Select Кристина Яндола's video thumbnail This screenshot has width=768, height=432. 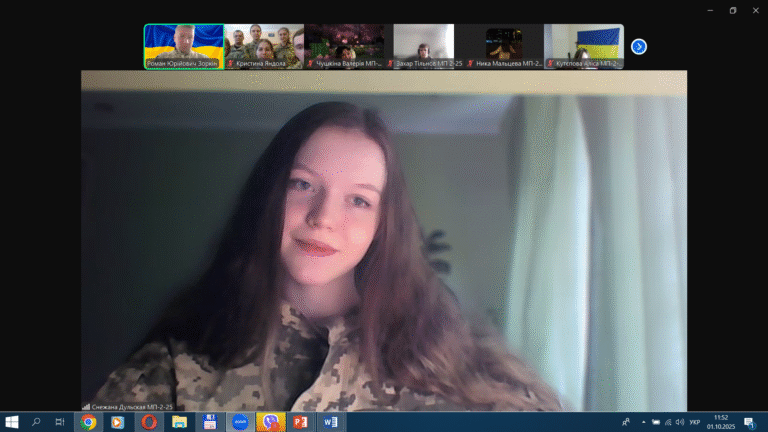[264, 46]
